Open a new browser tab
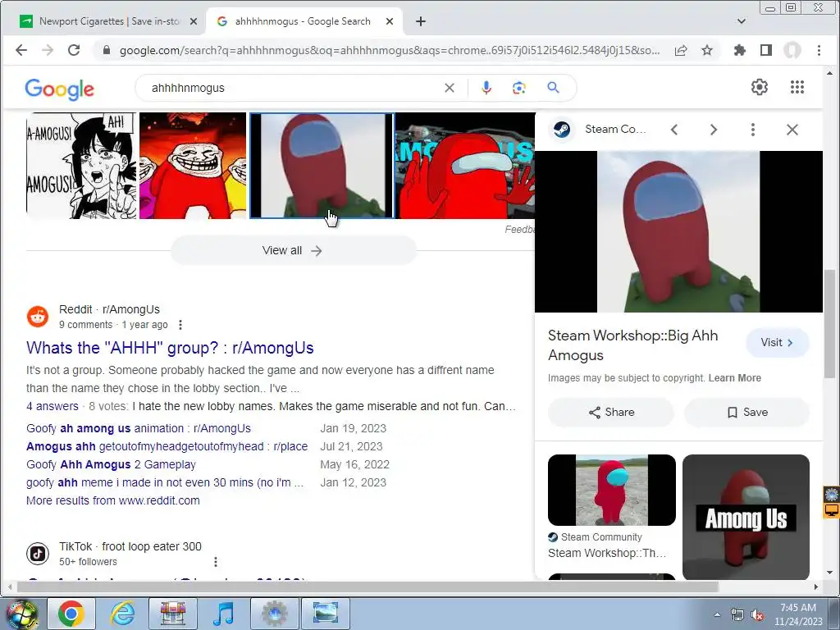840x630 pixels. [421, 21]
